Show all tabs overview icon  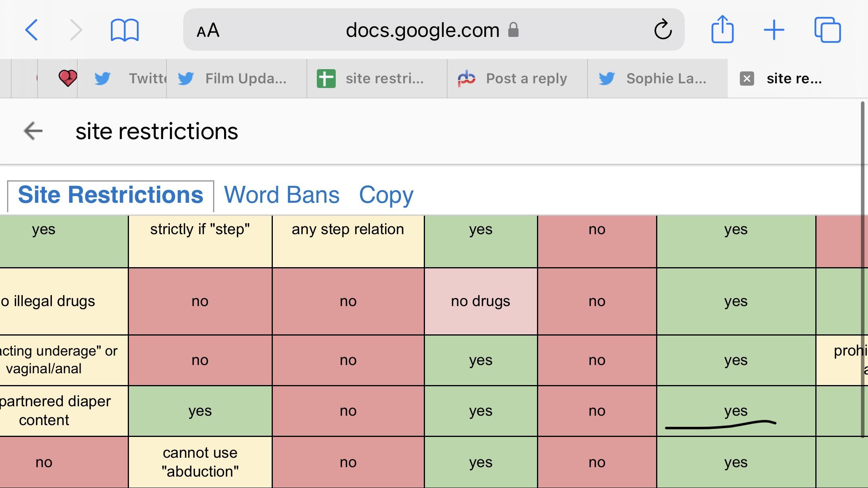point(827,30)
